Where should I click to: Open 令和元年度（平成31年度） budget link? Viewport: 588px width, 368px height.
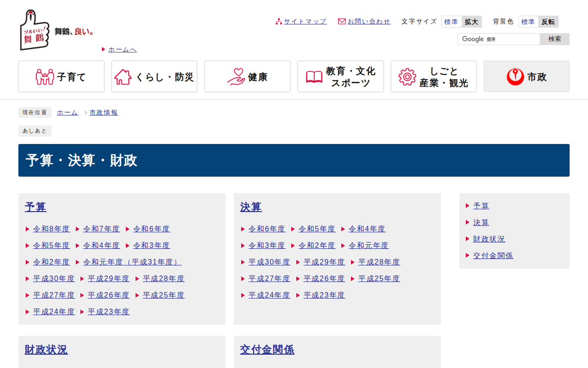[x=132, y=262]
